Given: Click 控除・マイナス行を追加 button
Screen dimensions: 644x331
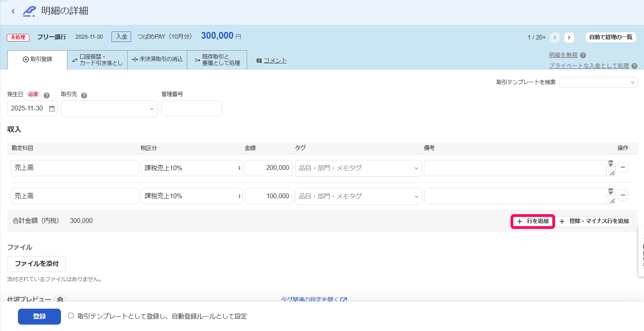Looking at the screenshot, I should [x=594, y=221].
